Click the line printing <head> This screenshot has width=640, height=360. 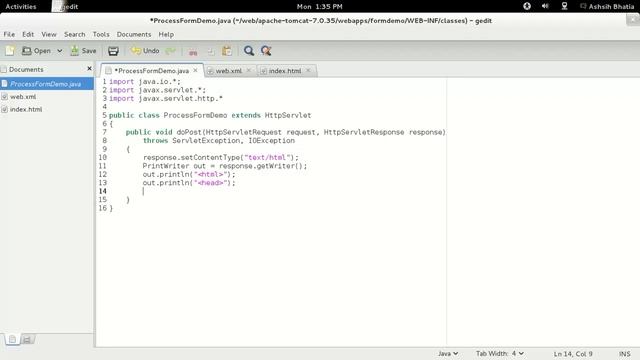[189, 183]
